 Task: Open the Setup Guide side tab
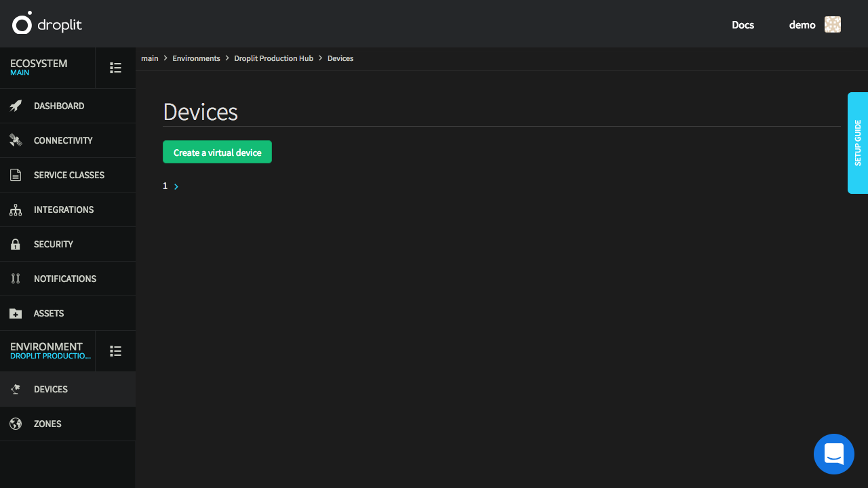pos(858,143)
